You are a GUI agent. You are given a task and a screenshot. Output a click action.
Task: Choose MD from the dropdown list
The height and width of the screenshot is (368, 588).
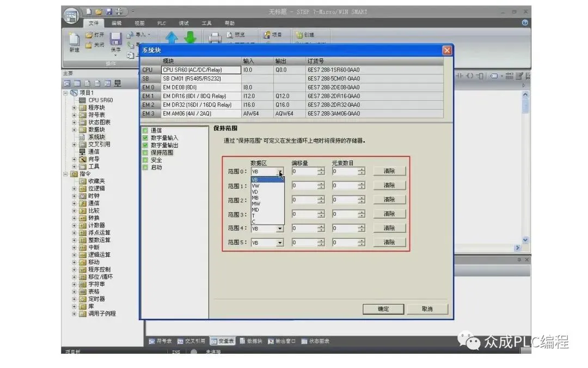click(x=267, y=209)
